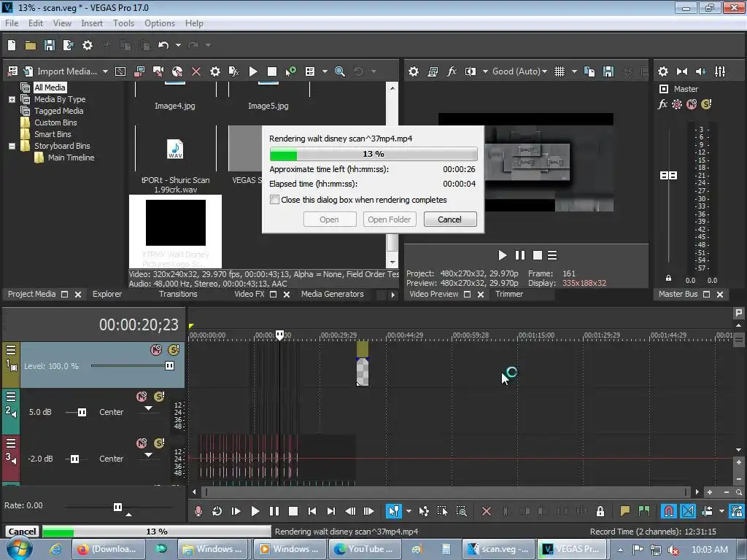The width and height of the screenshot is (747, 560).
Task: Open Video Output FX from the preview toolbar
Action: pos(451,71)
